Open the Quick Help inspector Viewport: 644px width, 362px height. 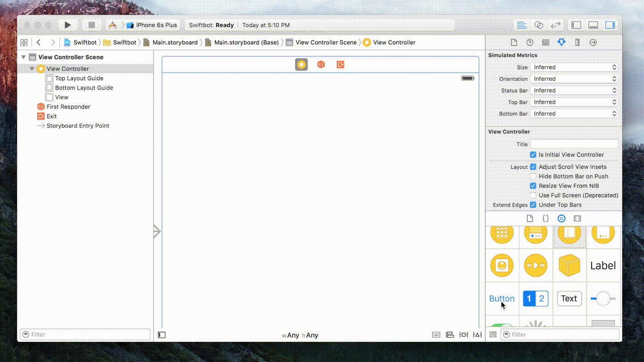530,42
